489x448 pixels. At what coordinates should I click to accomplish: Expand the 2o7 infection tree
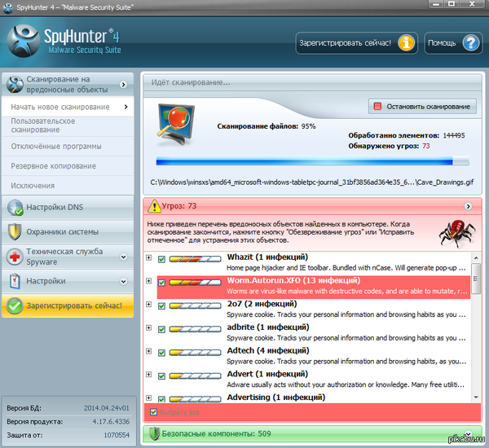pos(149,305)
